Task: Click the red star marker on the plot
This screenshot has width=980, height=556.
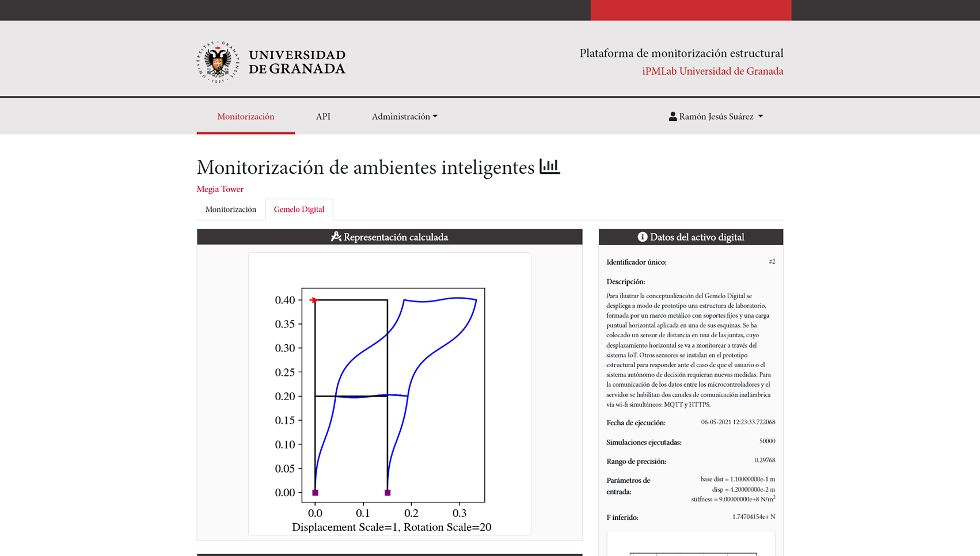Action: (x=313, y=300)
